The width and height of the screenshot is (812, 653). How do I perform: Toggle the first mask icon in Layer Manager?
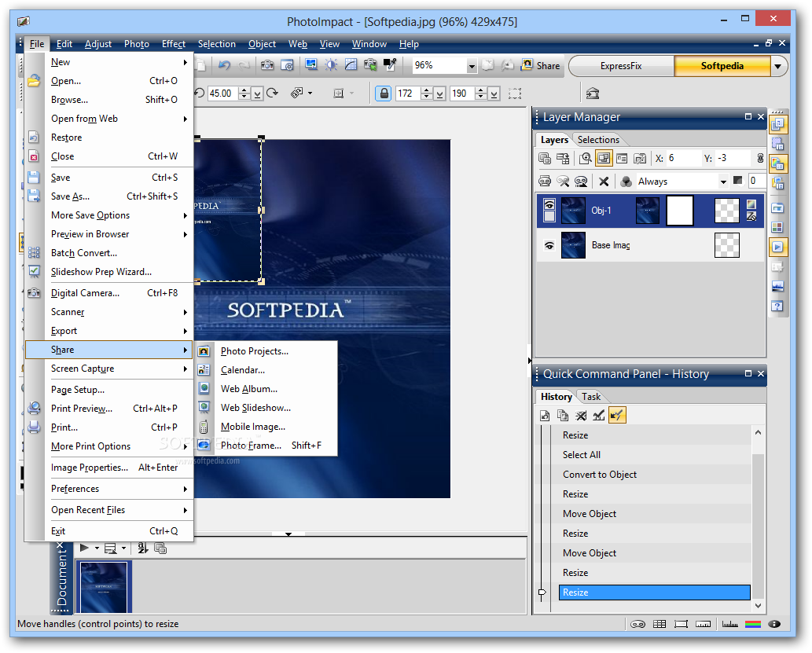(545, 182)
